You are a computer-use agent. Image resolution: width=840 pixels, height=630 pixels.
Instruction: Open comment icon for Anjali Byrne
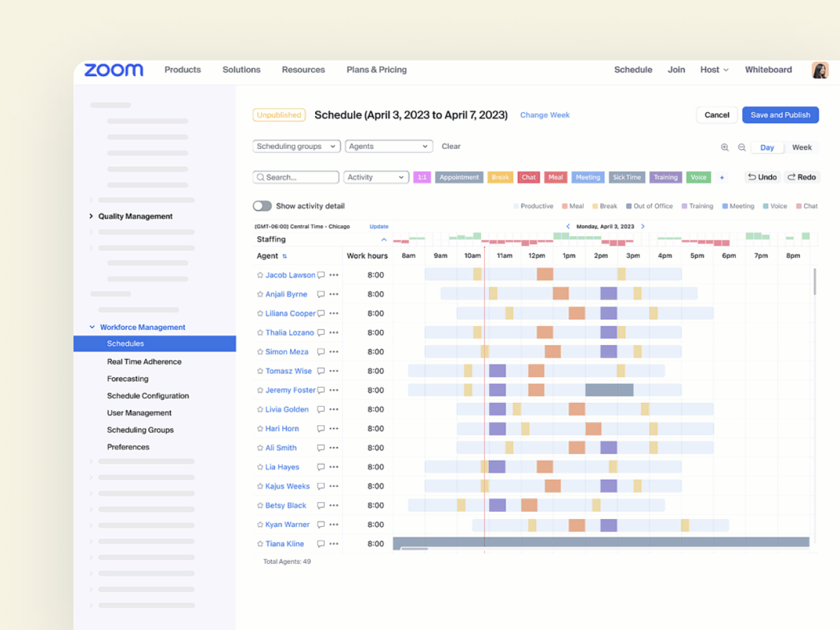click(321, 295)
